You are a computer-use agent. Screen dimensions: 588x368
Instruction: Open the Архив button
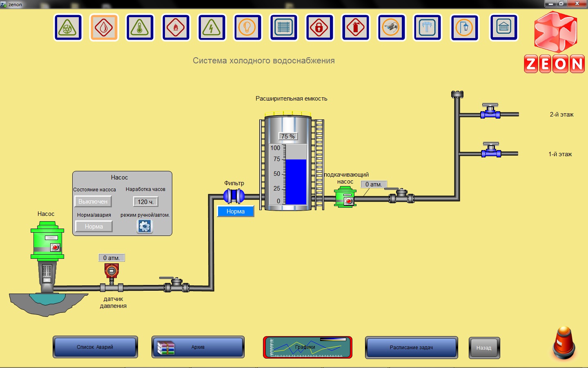coord(198,347)
